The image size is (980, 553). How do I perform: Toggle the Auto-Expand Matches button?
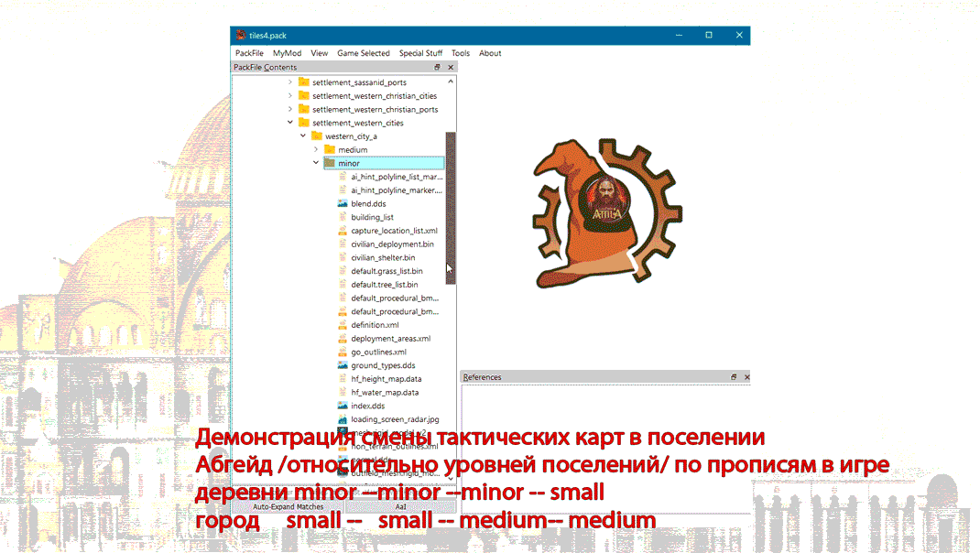[x=289, y=506]
